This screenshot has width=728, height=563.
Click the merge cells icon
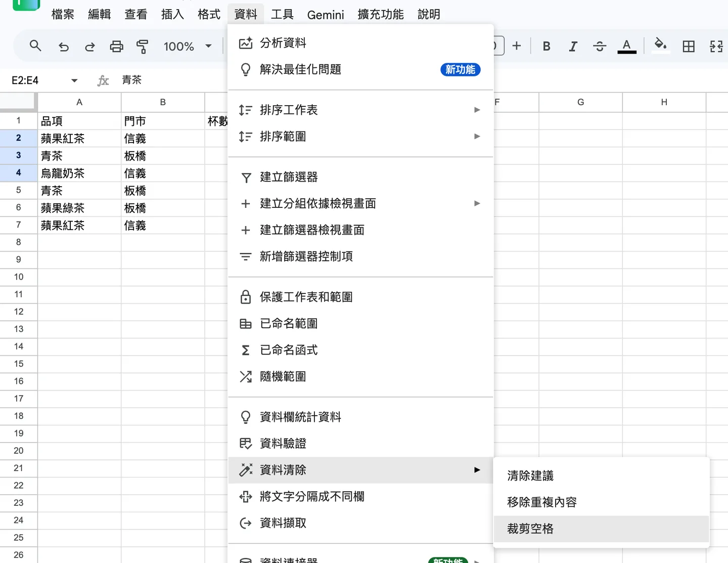tap(716, 47)
